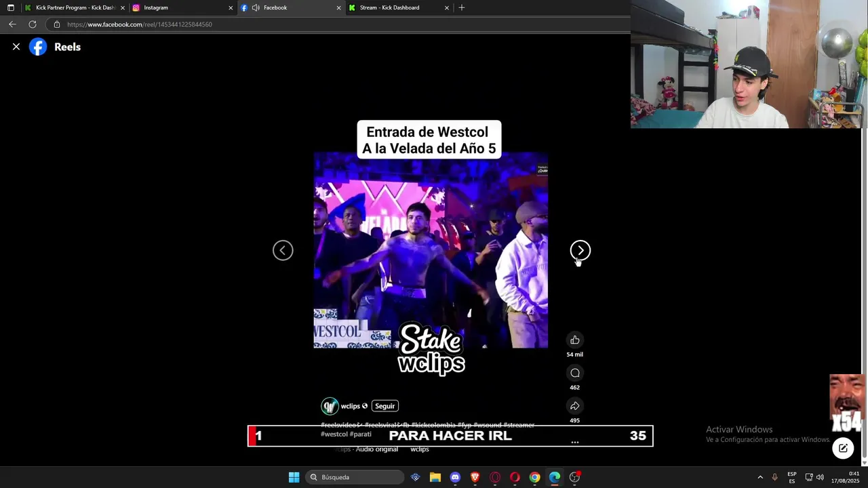Show hidden system tray icons

click(760, 477)
